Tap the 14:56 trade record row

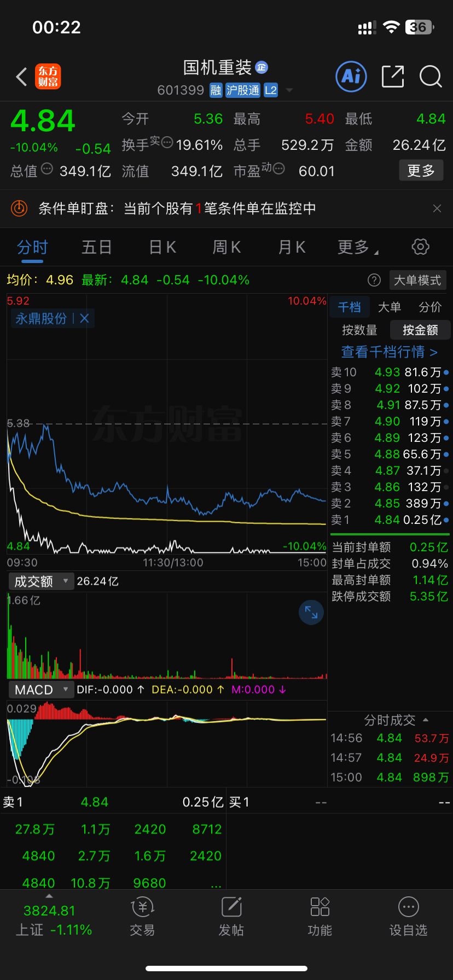pos(390,738)
